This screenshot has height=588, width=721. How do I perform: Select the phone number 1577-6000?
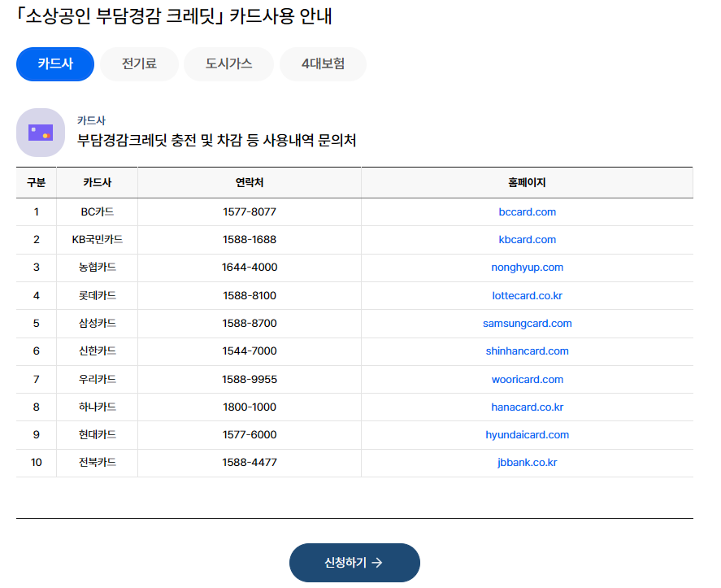click(x=250, y=435)
